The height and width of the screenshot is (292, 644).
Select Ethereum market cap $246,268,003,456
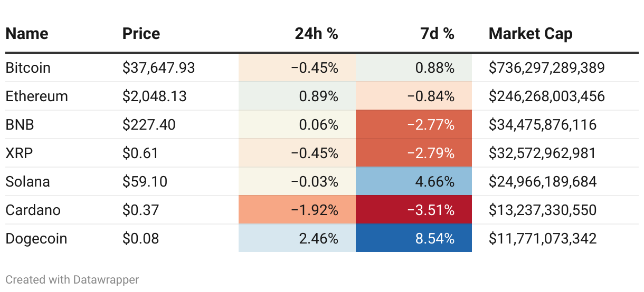(547, 96)
